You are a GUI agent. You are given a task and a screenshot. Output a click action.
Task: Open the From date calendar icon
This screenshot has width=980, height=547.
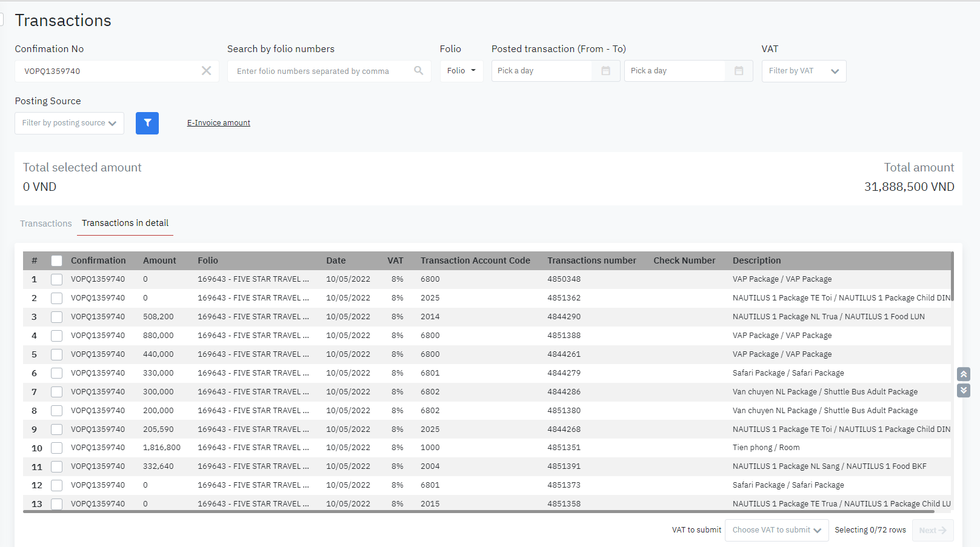605,71
